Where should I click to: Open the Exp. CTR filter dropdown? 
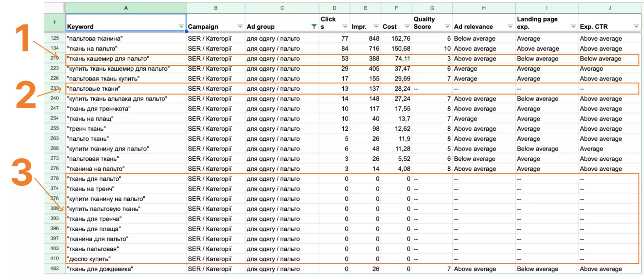pyautogui.click(x=636, y=26)
